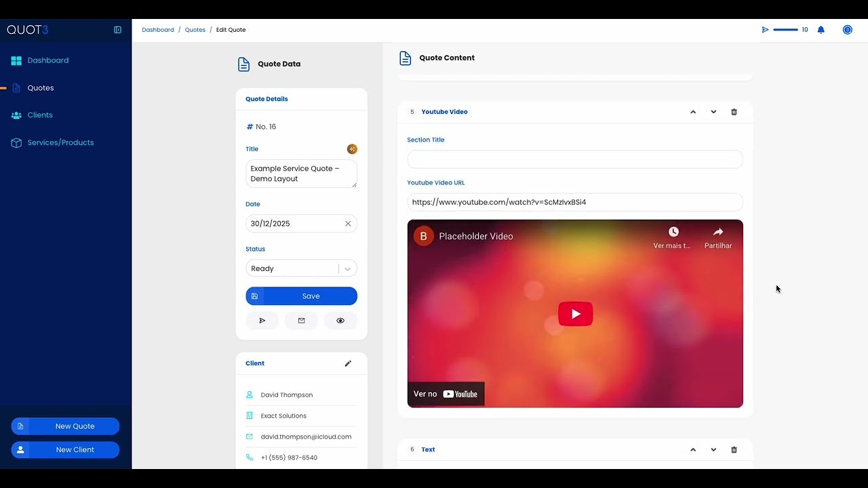Screen dimensions: 868x488
Task: Delete the Youtube Video section
Action: pos(734,112)
